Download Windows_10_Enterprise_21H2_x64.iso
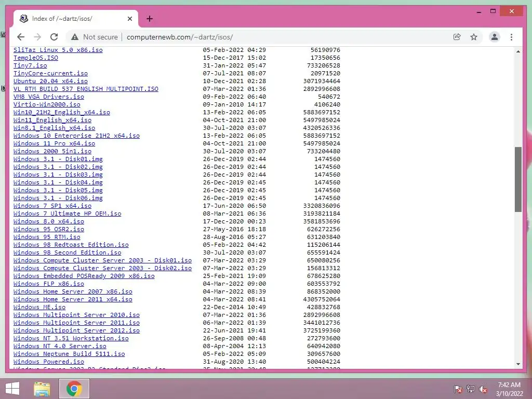 77,136
